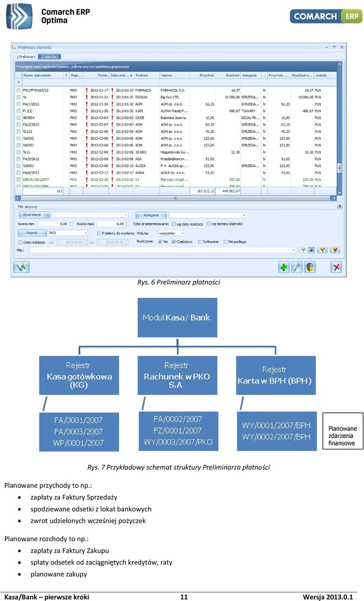This screenshot has width=364, height=601.
Task: Enable 'wg terminu płatności' checkbox
Action: coord(209,224)
